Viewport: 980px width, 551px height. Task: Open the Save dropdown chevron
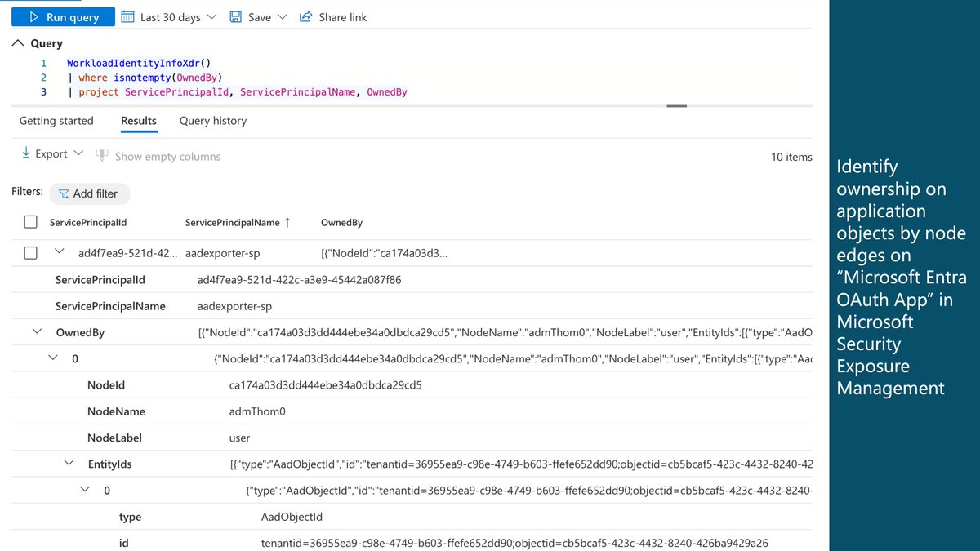283,17
